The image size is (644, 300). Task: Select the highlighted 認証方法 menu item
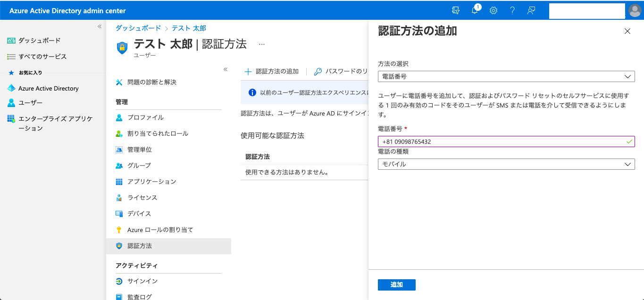point(168,246)
